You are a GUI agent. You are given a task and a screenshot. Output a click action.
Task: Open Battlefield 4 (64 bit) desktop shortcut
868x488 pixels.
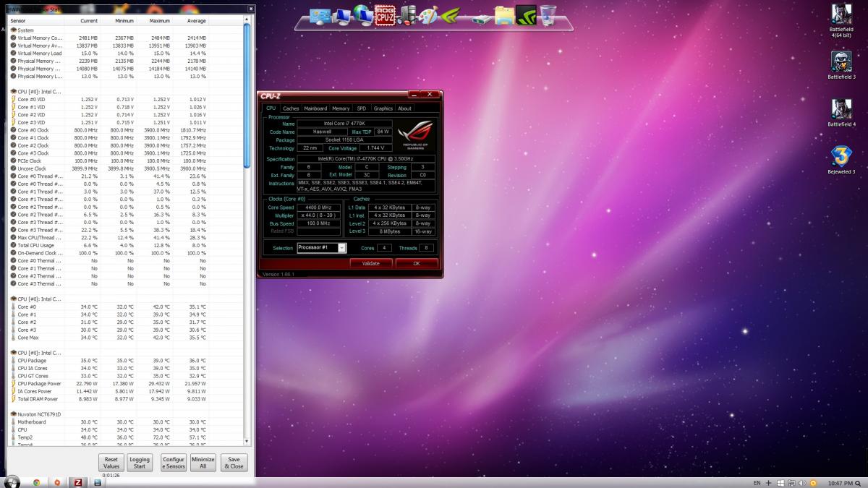click(842, 20)
